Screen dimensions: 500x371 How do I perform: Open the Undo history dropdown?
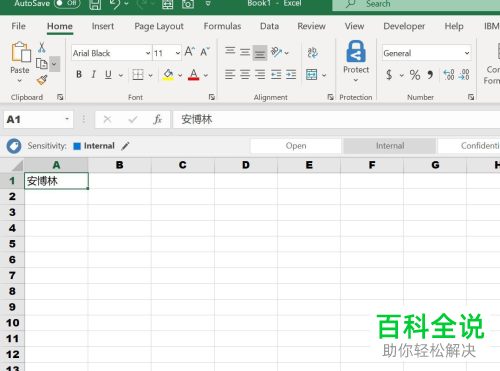click(x=126, y=4)
